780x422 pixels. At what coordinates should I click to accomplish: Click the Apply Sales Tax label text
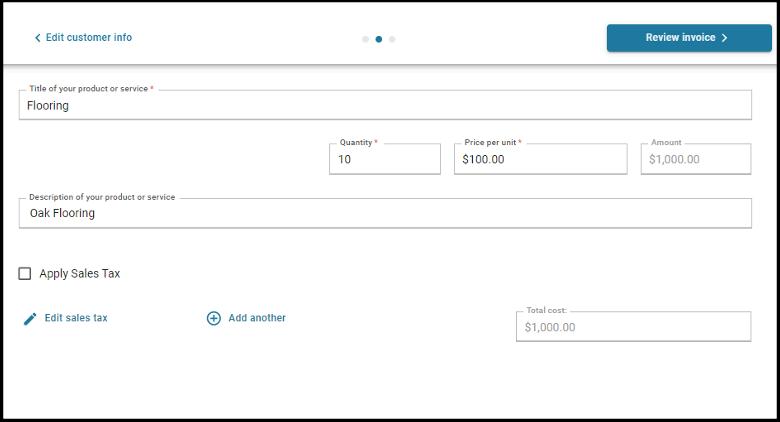tap(80, 273)
